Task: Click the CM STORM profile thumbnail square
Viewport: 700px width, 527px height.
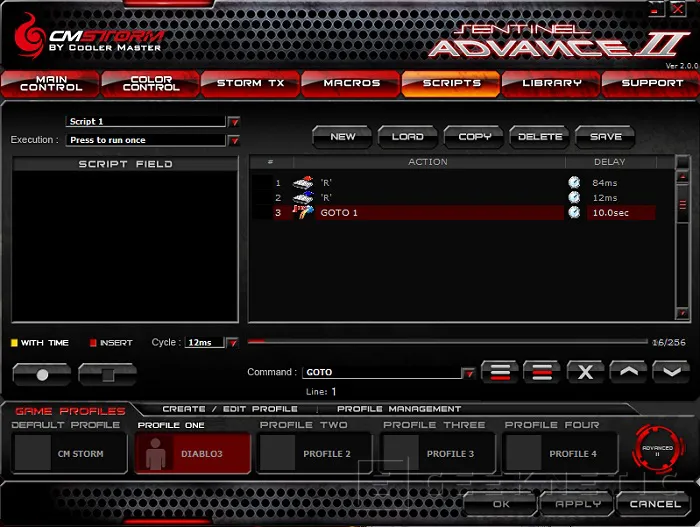Action: (x=33, y=453)
